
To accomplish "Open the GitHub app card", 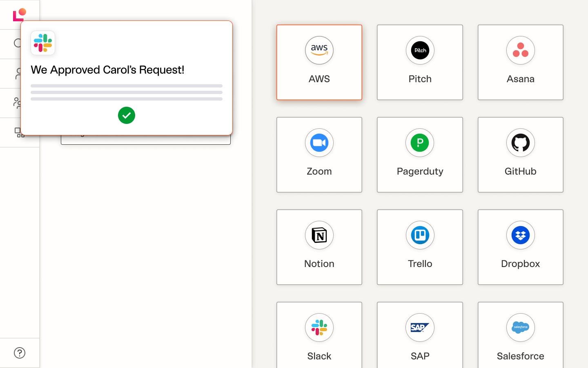I will pyautogui.click(x=521, y=155).
